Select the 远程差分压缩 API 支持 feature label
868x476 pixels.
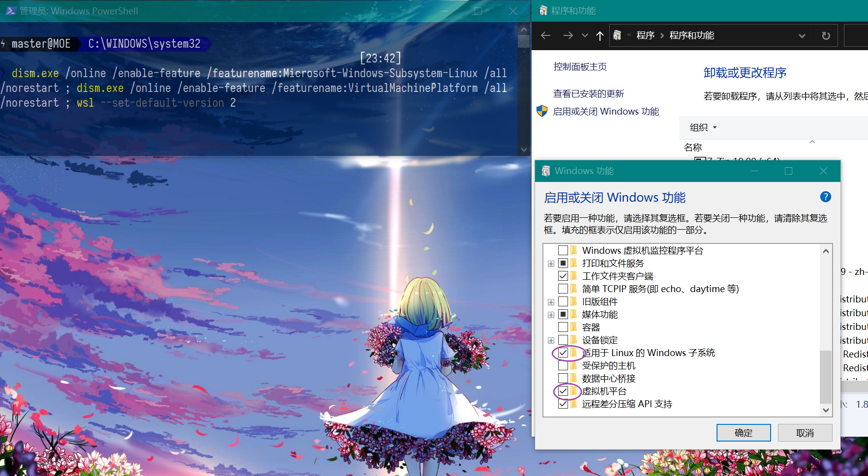(x=627, y=404)
